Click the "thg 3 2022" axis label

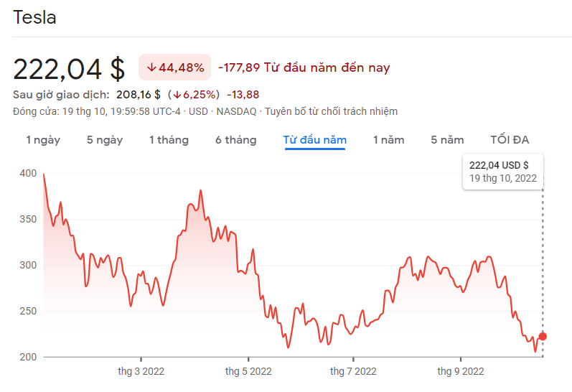[141, 371]
